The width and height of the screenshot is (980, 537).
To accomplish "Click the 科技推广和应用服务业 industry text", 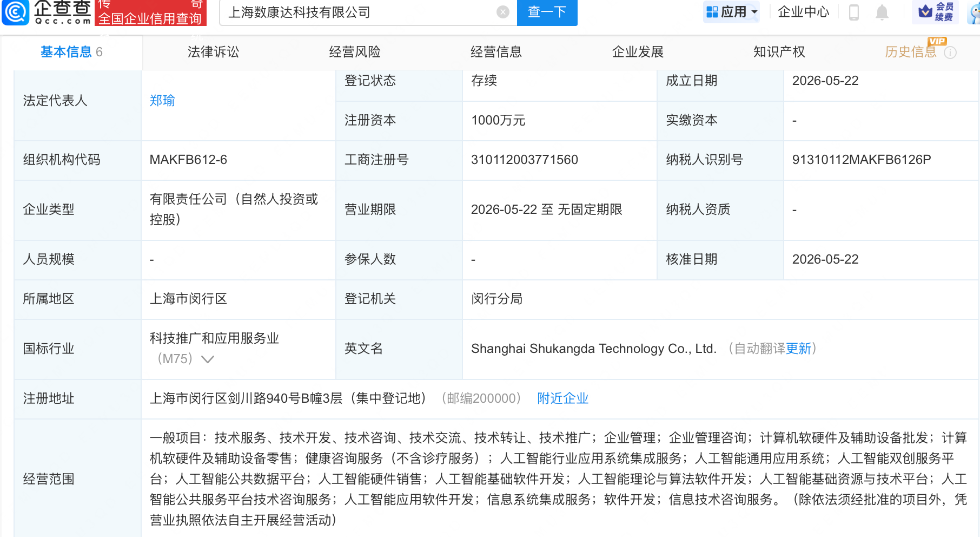I will point(214,338).
